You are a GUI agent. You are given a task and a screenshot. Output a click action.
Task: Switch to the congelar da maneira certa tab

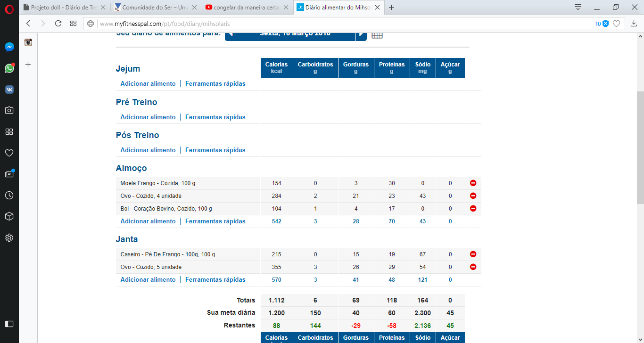pyautogui.click(x=245, y=8)
